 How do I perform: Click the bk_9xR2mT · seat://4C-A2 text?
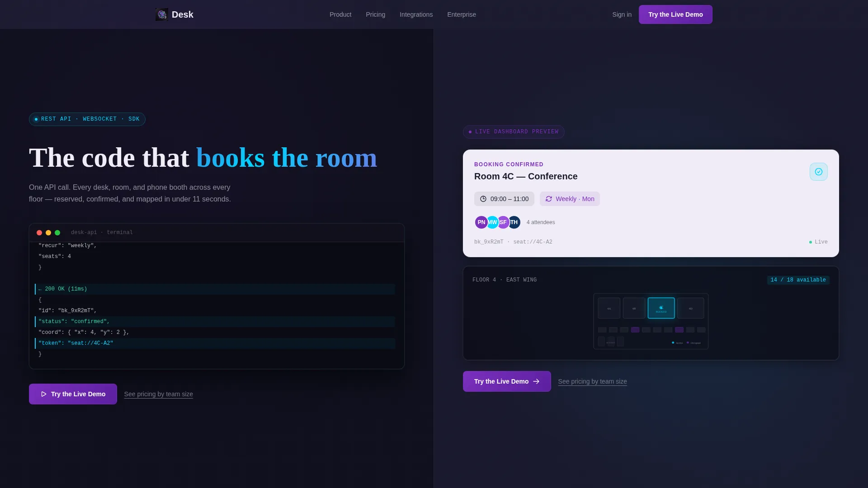[513, 242]
